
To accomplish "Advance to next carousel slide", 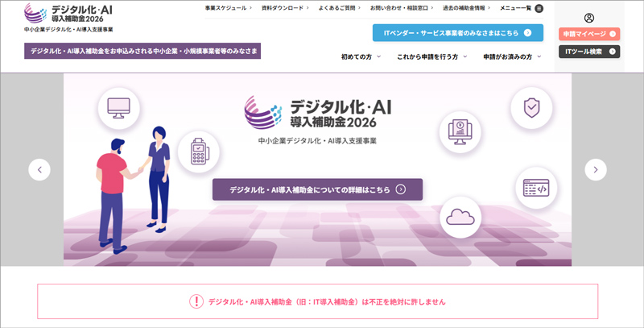I will [x=595, y=169].
